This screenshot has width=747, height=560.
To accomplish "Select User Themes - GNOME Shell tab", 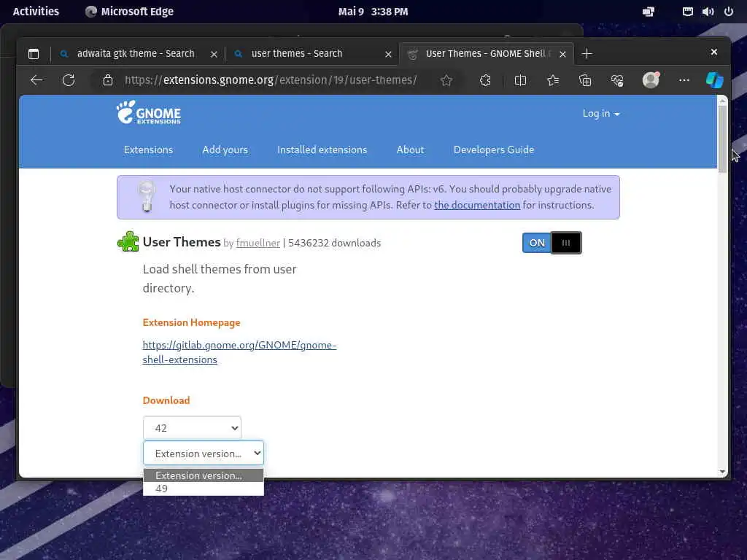I will [486, 54].
